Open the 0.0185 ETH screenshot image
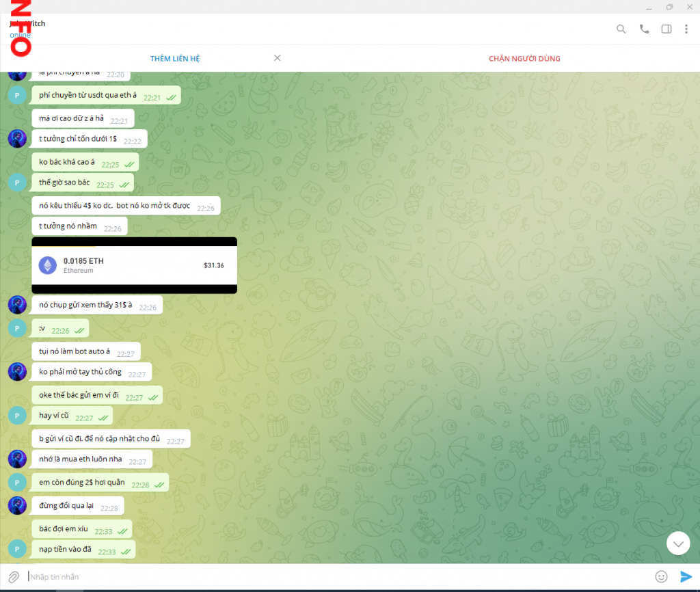The height and width of the screenshot is (592, 700). pos(135,265)
